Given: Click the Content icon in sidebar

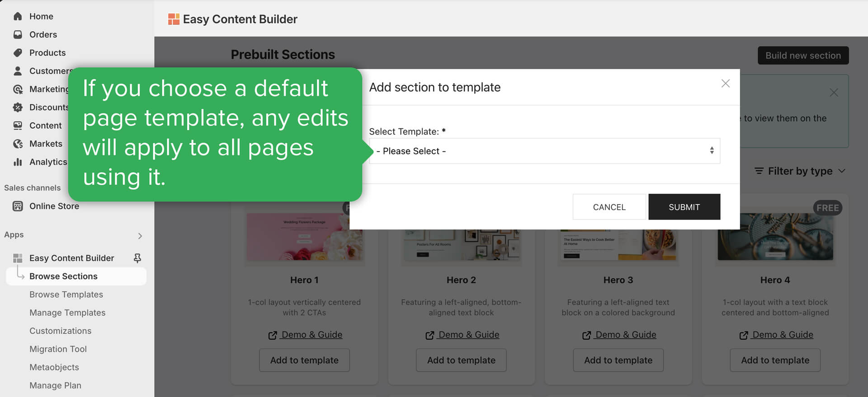Looking at the screenshot, I should point(18,126).
